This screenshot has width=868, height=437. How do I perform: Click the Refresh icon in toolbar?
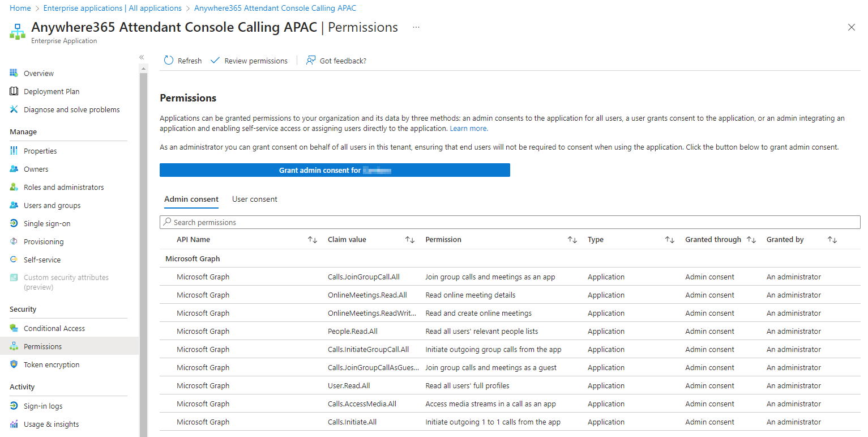click(x=169, y=61)
